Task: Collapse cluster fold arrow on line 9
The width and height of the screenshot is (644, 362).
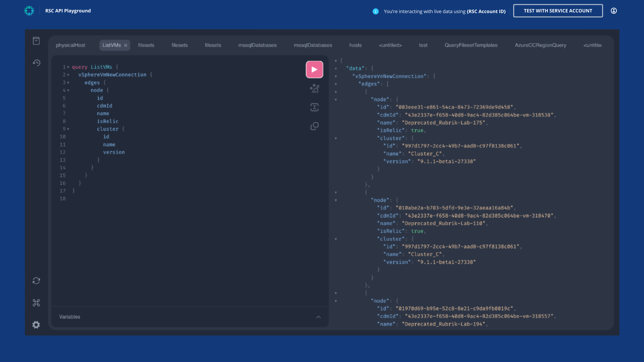Action: pos(68,129)
